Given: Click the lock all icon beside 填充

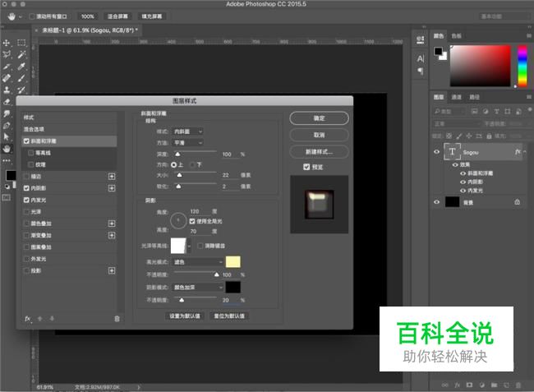Looking at the screenshot, I should [x=489, y=136].
